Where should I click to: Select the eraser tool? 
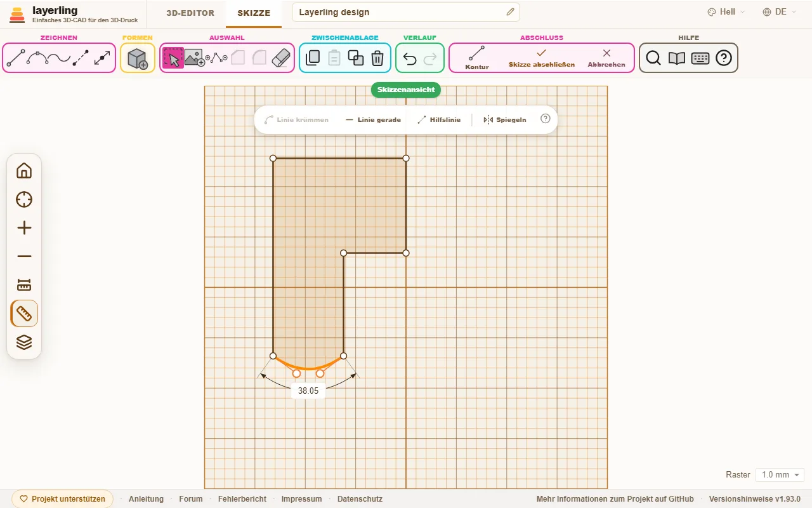pyautogui.click(x=280, y=58)
